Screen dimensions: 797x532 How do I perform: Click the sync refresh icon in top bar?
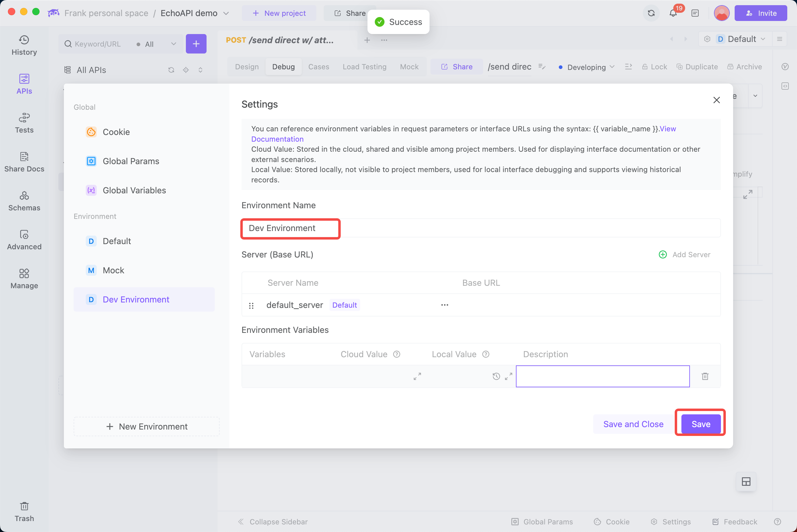point(651,13)
